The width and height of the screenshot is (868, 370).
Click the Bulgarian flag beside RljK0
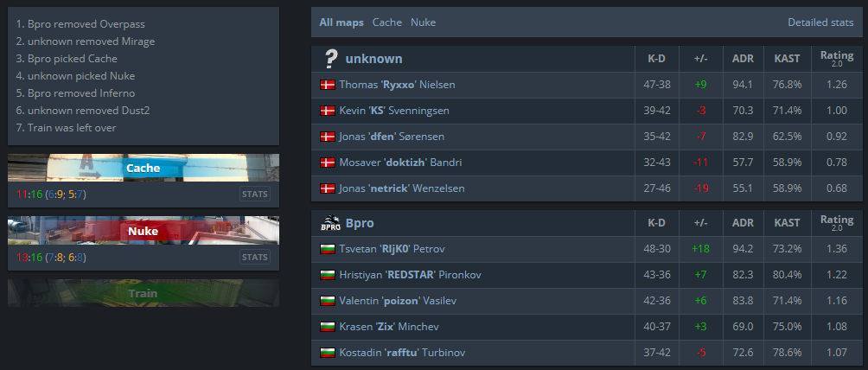tap(328, 249)
